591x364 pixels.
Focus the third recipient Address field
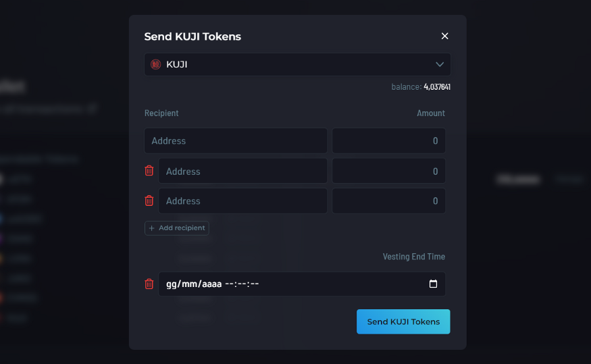click(243, 201)
